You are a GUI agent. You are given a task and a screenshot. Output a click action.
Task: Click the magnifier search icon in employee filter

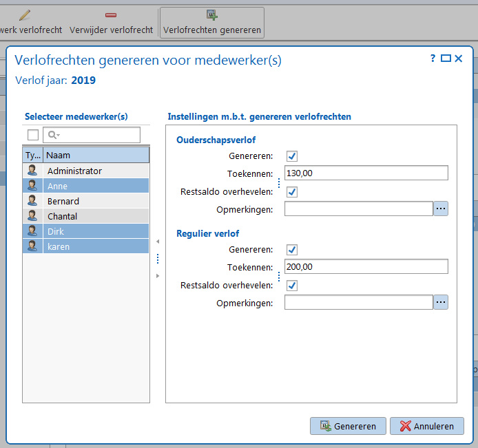click(x=54, y=135)
